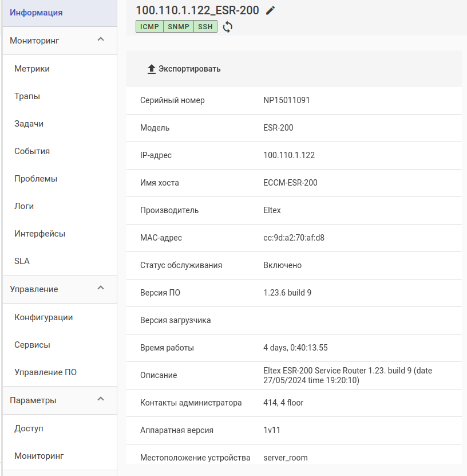Click the IP address value 100.110.1.122
The height and width of the screenshot is (476, 467).
pos(289,155)
